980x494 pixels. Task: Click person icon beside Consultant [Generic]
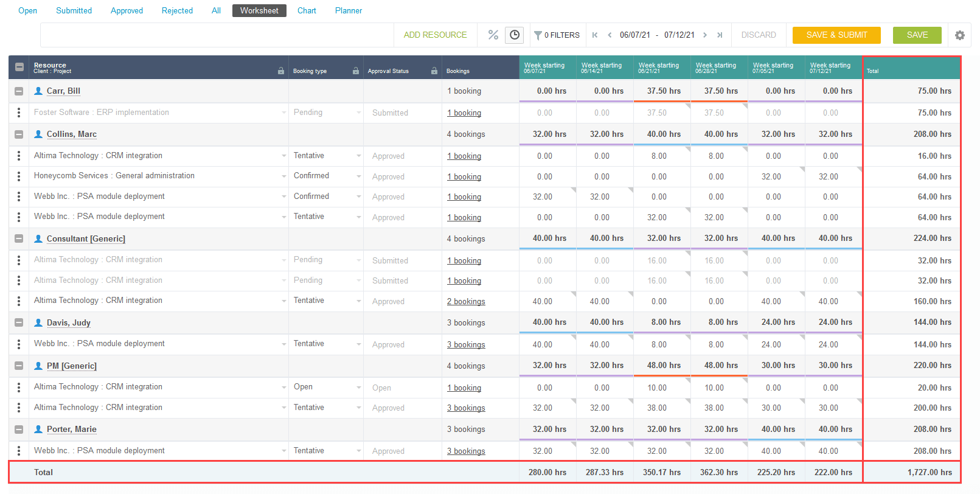(38, 238)
